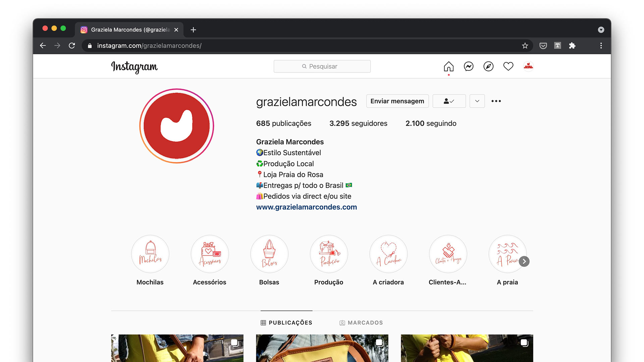Click the Pesquisar search field
The width and height of the screenshot is (644, 362).
[322, 66]
